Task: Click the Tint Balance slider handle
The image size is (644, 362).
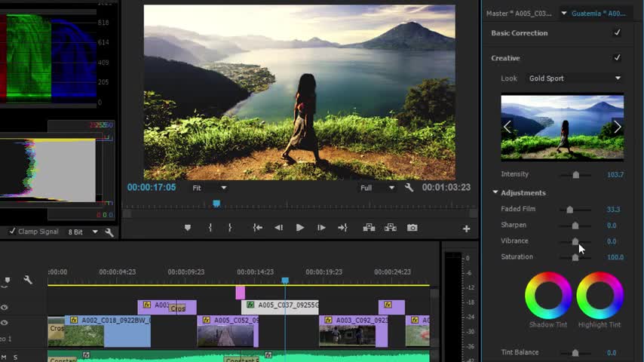Action: click(575, 353)
